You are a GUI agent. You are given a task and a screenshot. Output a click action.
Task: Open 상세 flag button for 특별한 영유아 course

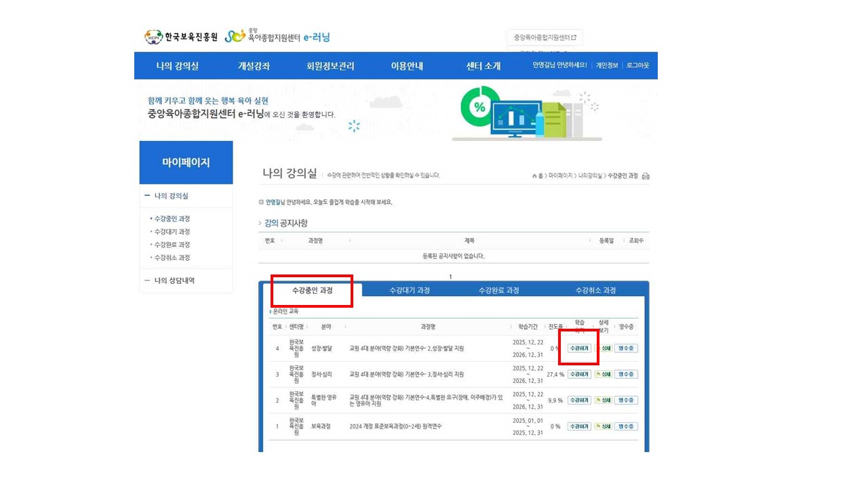tap(603, 400)
